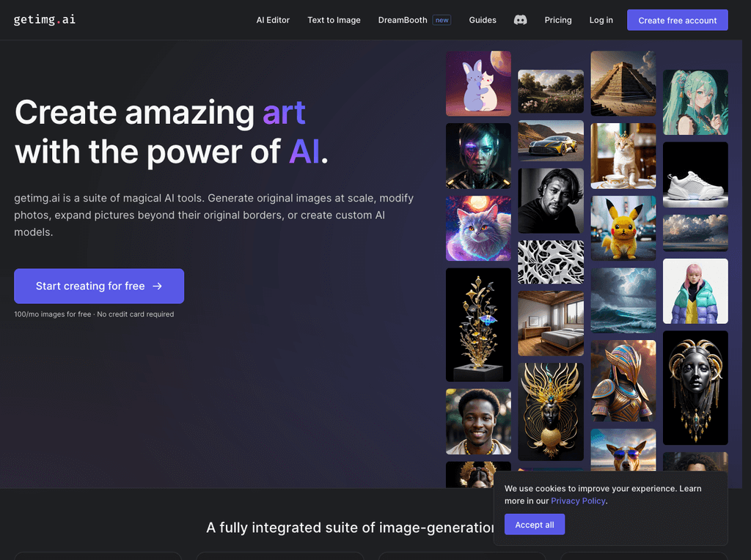Image resolution: width=751 pixels, height=560 pixels.
Task: Open the AI Editor menu item
Action: click(273, 20)
